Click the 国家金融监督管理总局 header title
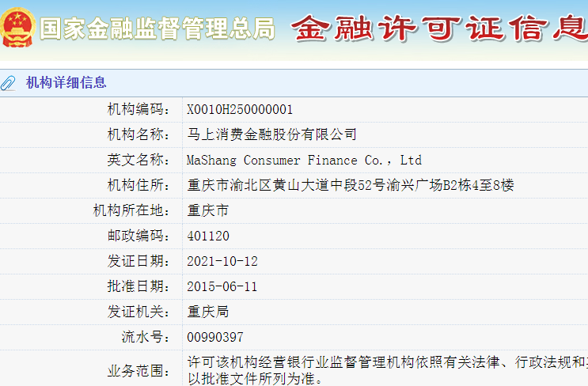This screenshot has width=588, height=386. pos(157,28)
